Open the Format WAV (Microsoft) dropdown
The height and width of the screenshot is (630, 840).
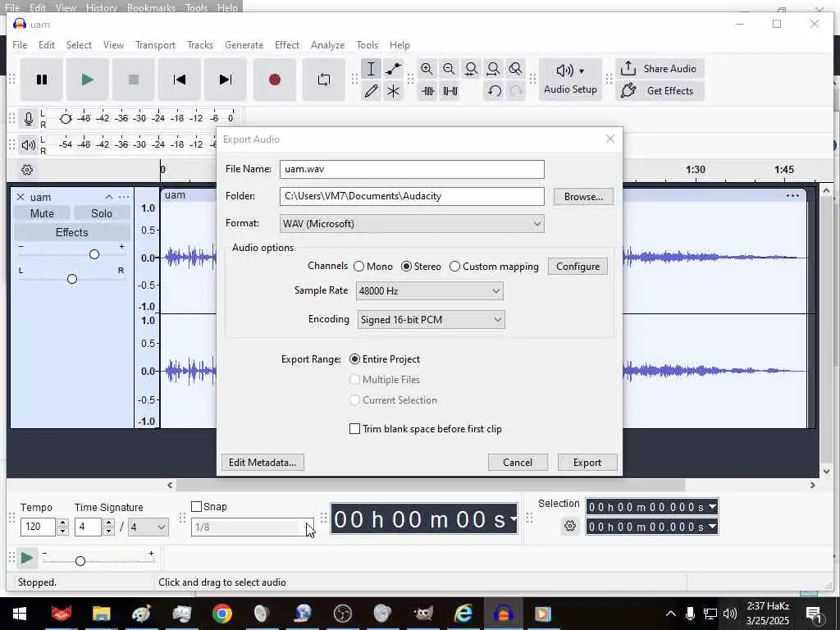click(x=412, y=224)
